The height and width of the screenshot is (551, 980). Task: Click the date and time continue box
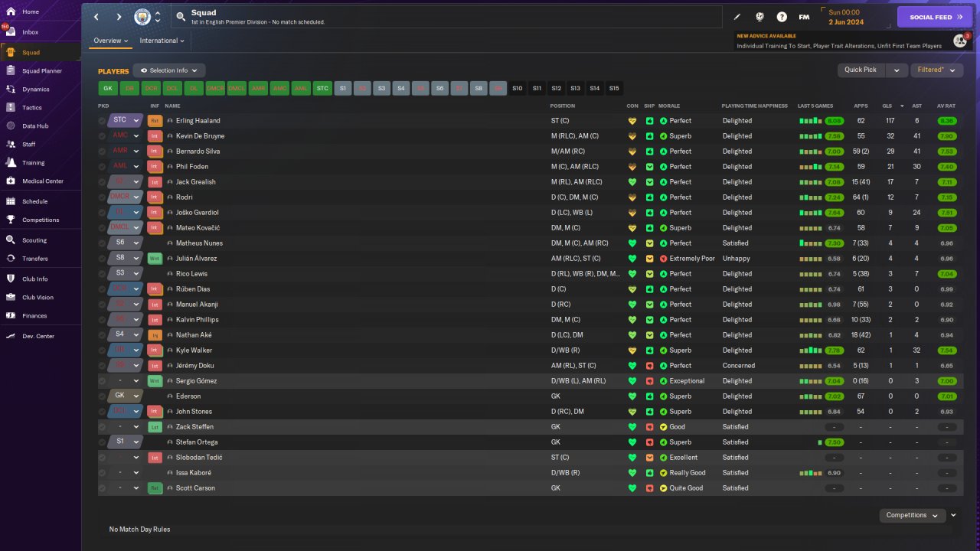pos(854,17)
